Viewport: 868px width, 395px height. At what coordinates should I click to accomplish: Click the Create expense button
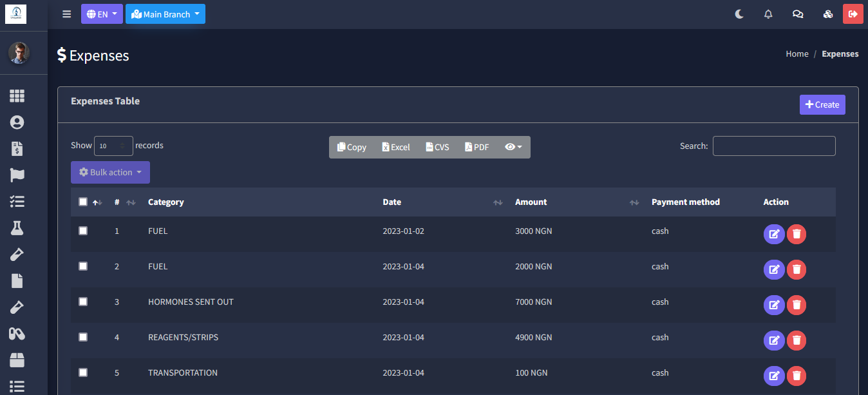coord(822,104)
